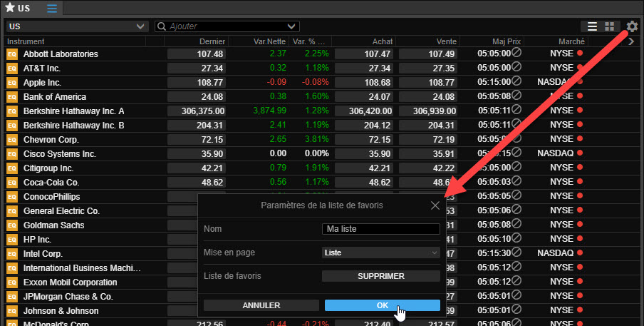Click Vente price 27.35 for AT&T Inc.
Image resolution: width=644 pixels, height=326 pixels.
(x=428, y=68)
